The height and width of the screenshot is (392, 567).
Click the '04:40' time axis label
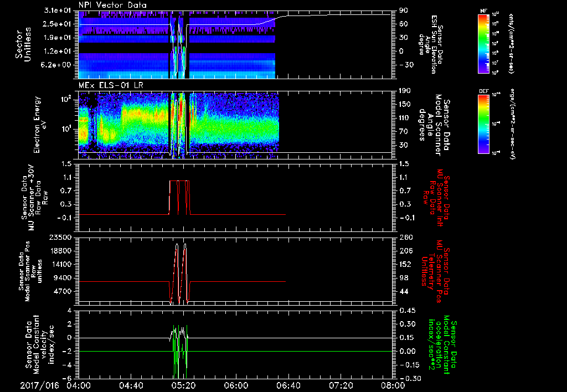click(131, 385)
